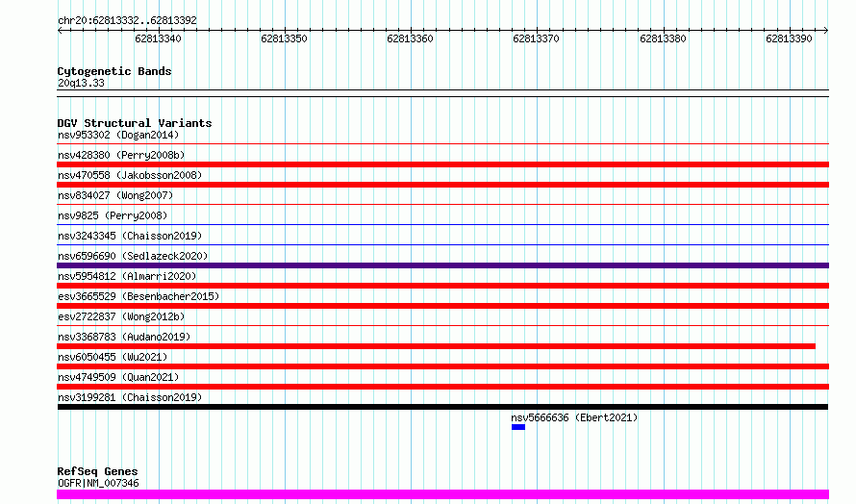Open variant nsv470558 (Jakobsson2008)
This screenshot has height=504, width=856.
click(130, 175)
